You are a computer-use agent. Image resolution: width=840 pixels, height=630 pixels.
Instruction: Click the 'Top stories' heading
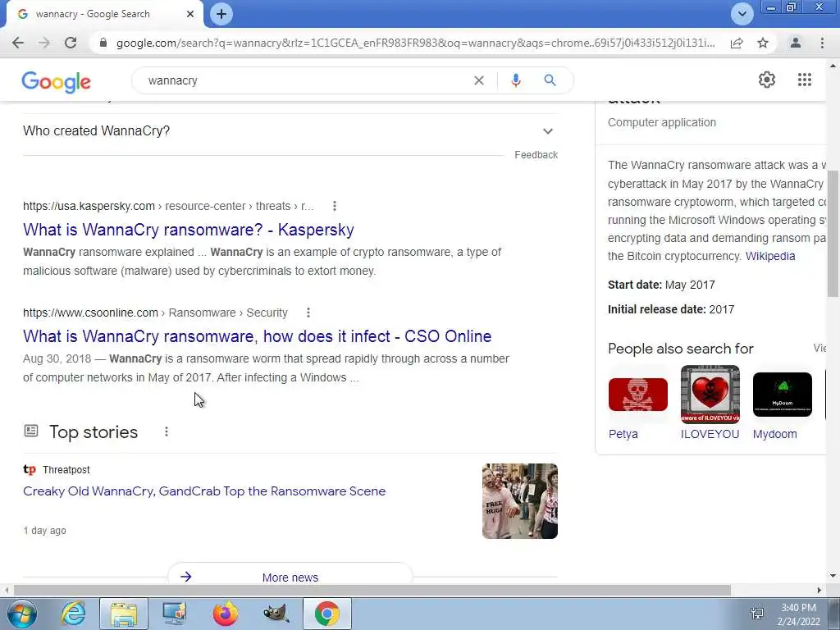pyautogui.click(x=94, y=432)
